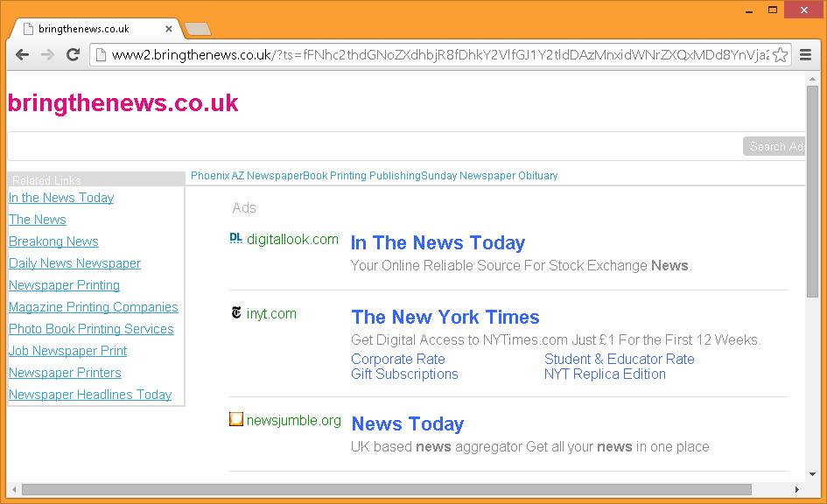
Task: Open Newspaper Printing related link
Action: (65, 285)
